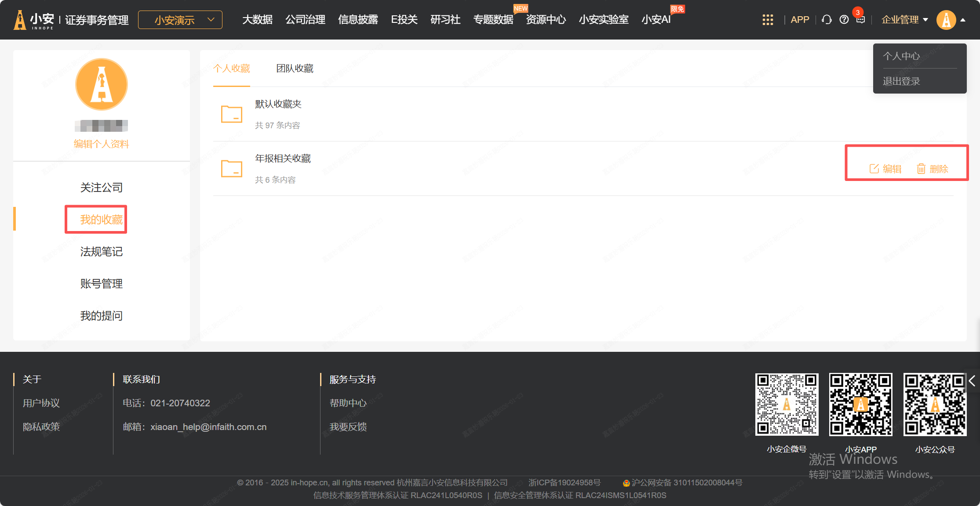Click 我要反馈 in the footer
The width and height of the screenshot is (980, 506).
(x=348, y=427)
